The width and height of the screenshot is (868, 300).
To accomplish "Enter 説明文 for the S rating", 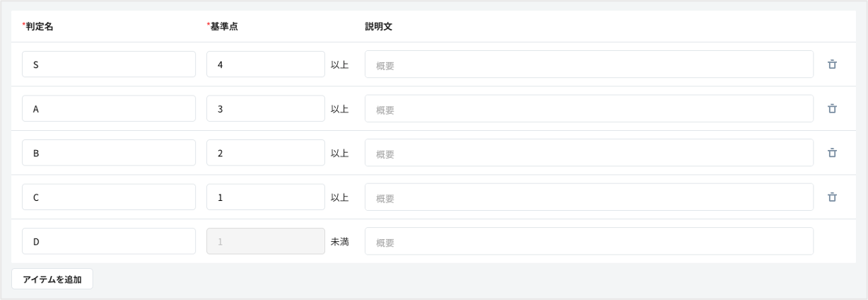I will click(589, 65).
